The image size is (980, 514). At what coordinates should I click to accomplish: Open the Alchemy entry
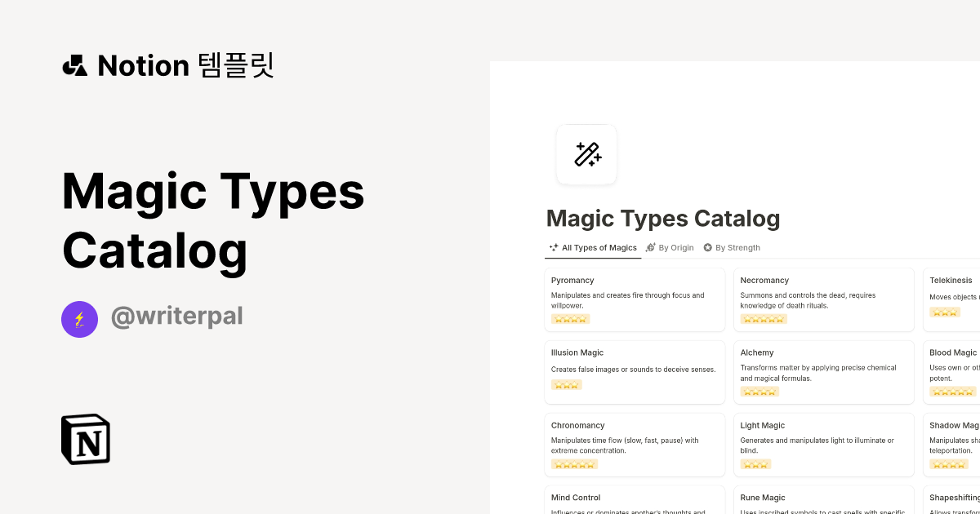click(x=824, y=371)
